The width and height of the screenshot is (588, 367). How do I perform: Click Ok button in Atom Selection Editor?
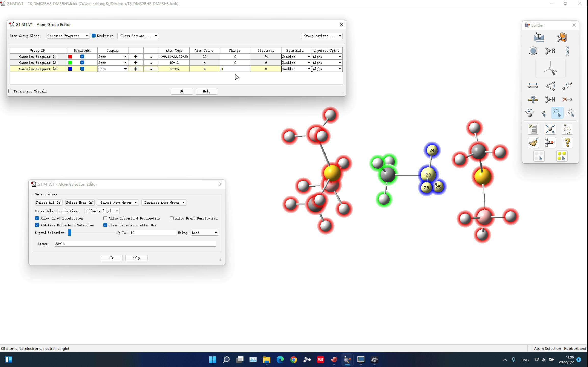(x=111, y=258)
